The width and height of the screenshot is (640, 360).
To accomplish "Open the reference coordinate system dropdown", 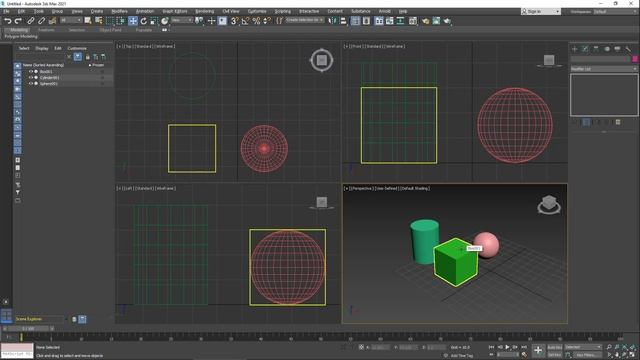I will 182,20.
